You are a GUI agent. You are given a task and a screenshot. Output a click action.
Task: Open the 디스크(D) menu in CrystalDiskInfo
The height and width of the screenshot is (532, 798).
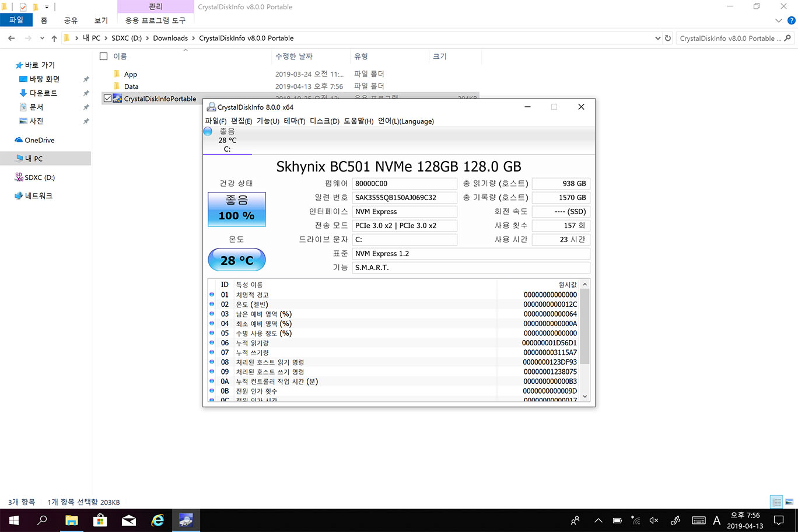pyautogui.click(x=324, y=121)
